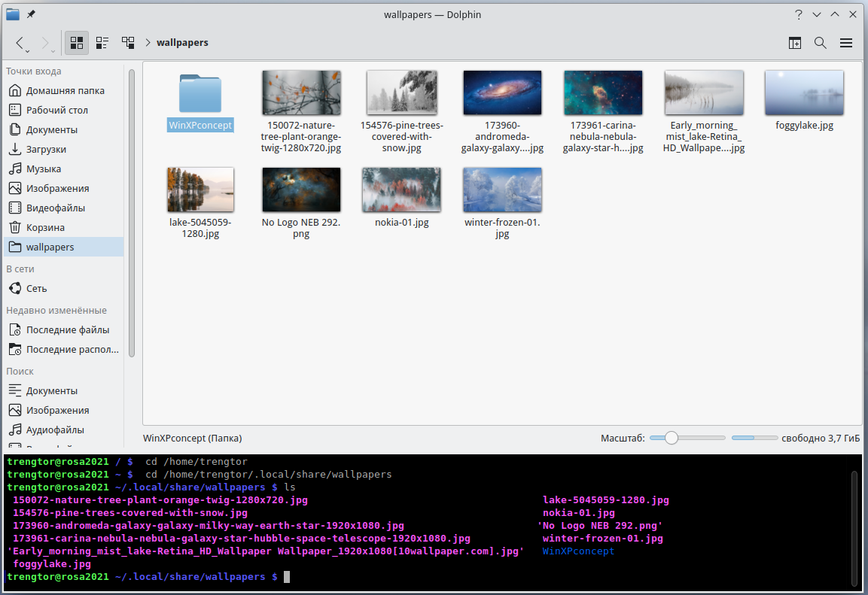Open the hamburger menu
Viewport: 868px width, 595px height.
coord(846,43)
